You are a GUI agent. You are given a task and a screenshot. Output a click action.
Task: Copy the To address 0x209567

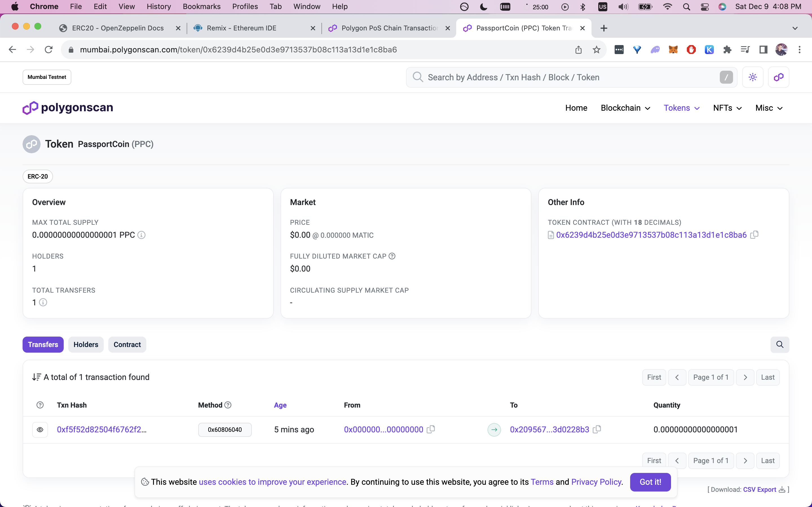pos(597,430)
